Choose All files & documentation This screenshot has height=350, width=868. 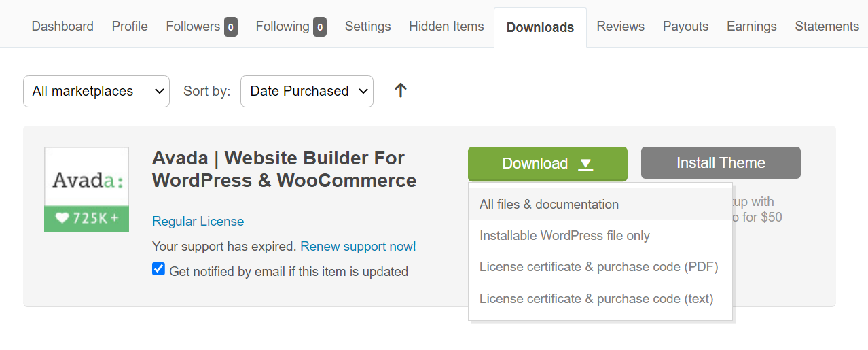click(600, 204)
